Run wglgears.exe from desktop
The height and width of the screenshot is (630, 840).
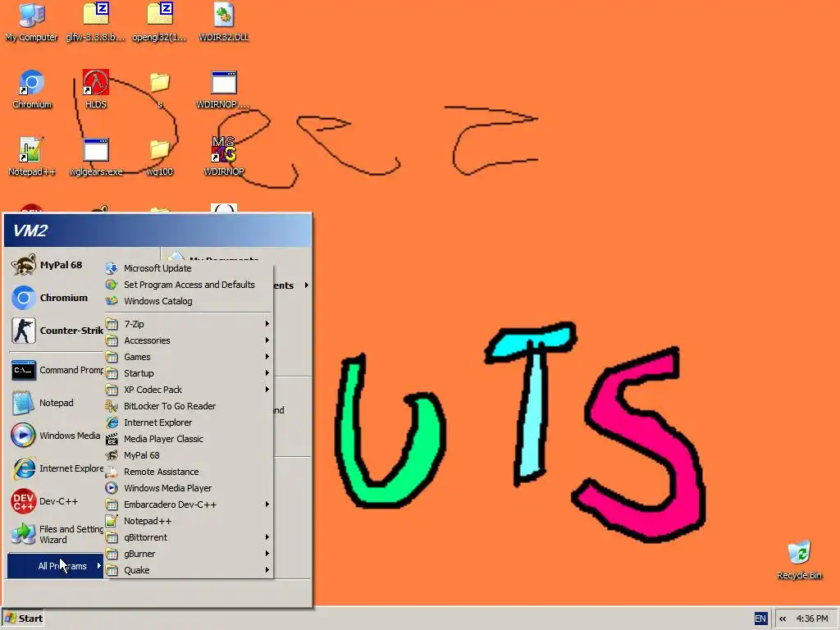coord(96,157)
